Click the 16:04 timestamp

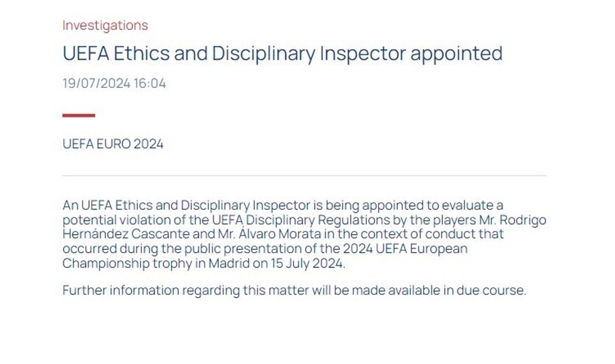tap(149, 83)
